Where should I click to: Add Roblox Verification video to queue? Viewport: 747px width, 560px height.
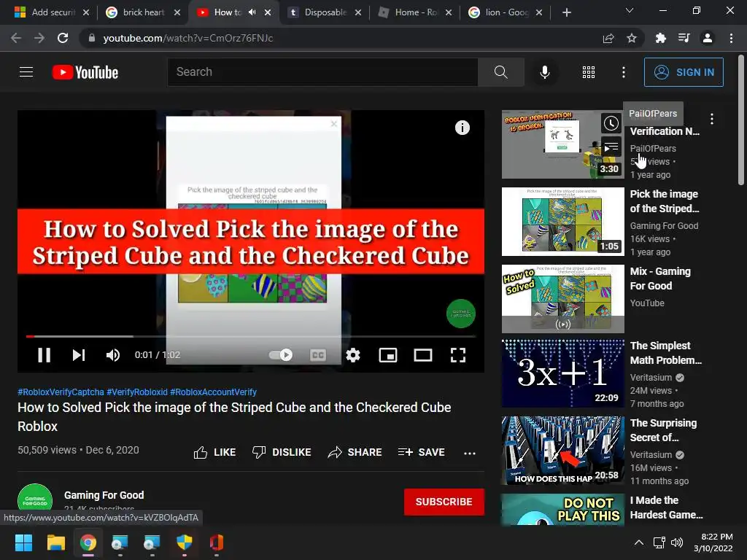point(611,147)
